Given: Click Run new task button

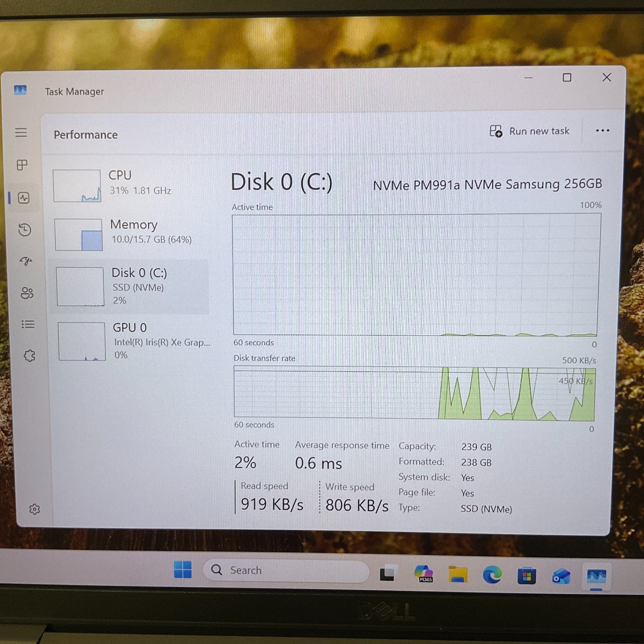Looking at the screenshot, I should pyautogui.click(x=529, y=131).
